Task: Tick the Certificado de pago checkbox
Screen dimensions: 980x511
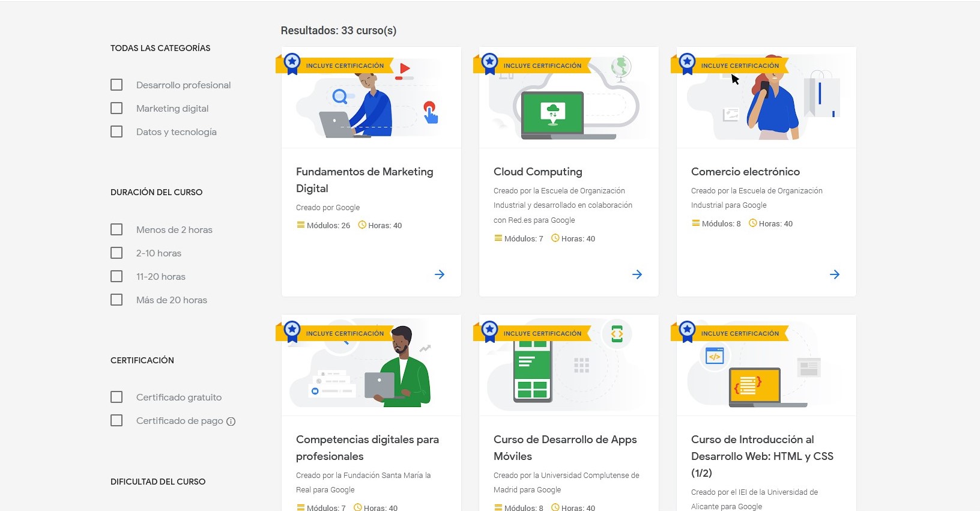Action: [x=116, y=420]
